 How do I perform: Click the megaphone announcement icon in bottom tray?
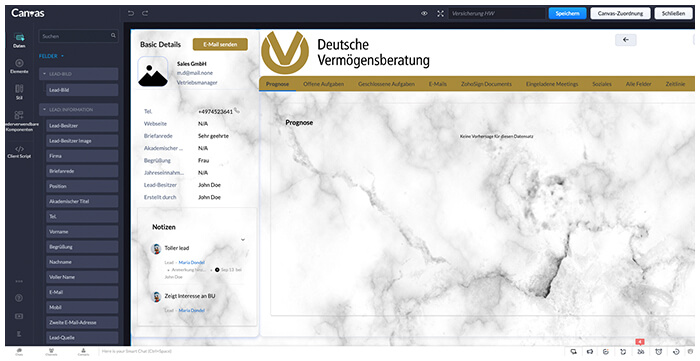pyautogui.click(x=590, y=352)
